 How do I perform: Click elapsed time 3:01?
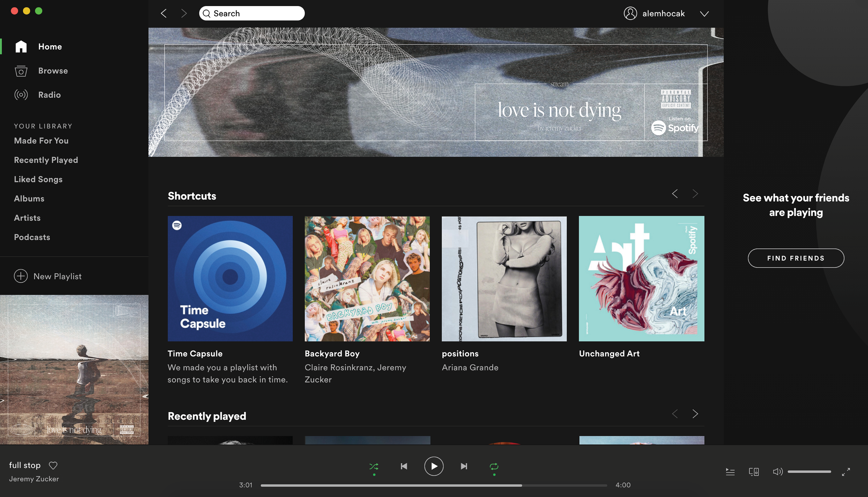point(245,485)
